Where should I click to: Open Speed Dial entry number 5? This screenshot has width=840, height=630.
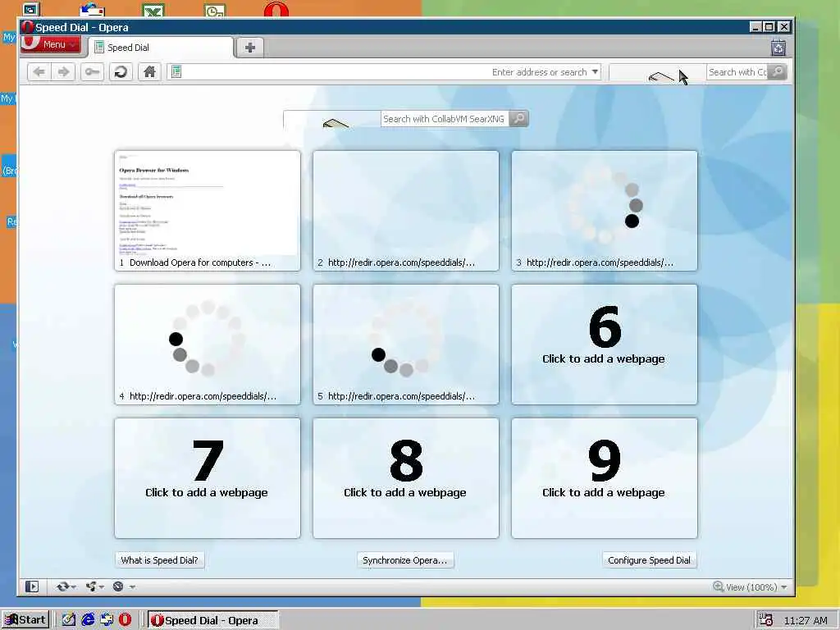tap(405, 345)
